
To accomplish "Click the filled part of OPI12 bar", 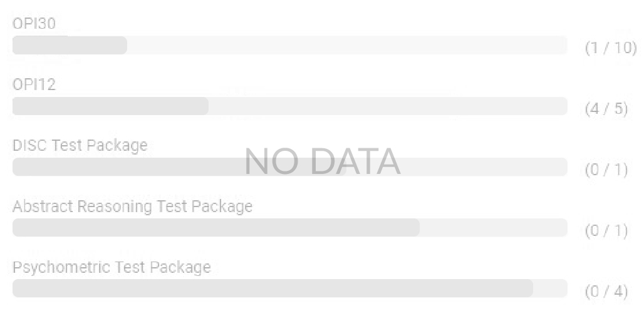I will click(x=110, y=106).
